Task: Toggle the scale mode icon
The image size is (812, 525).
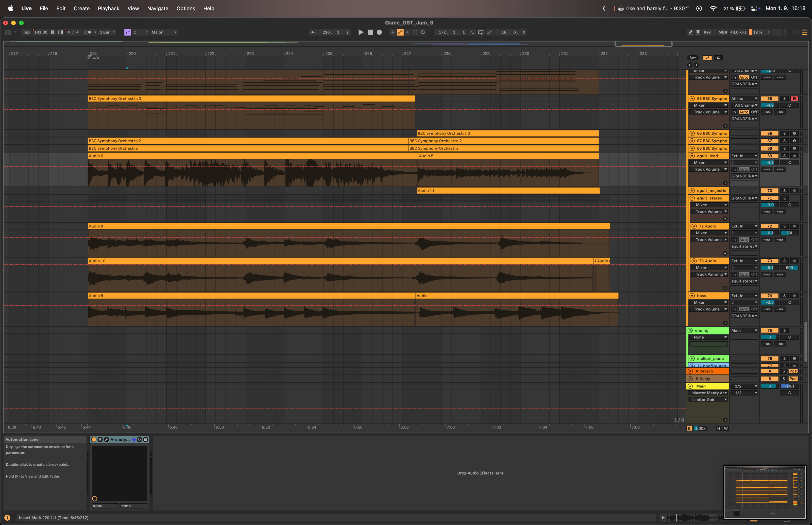Action: [128, 32]
